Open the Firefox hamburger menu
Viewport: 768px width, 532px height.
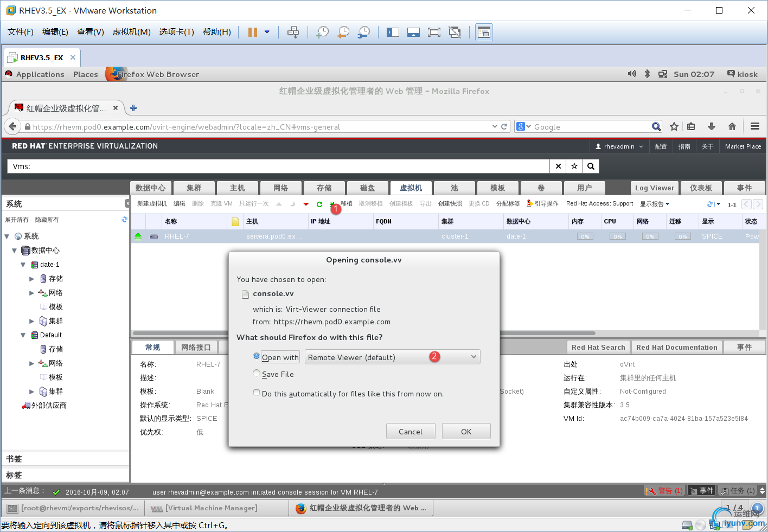pos(755,126)
